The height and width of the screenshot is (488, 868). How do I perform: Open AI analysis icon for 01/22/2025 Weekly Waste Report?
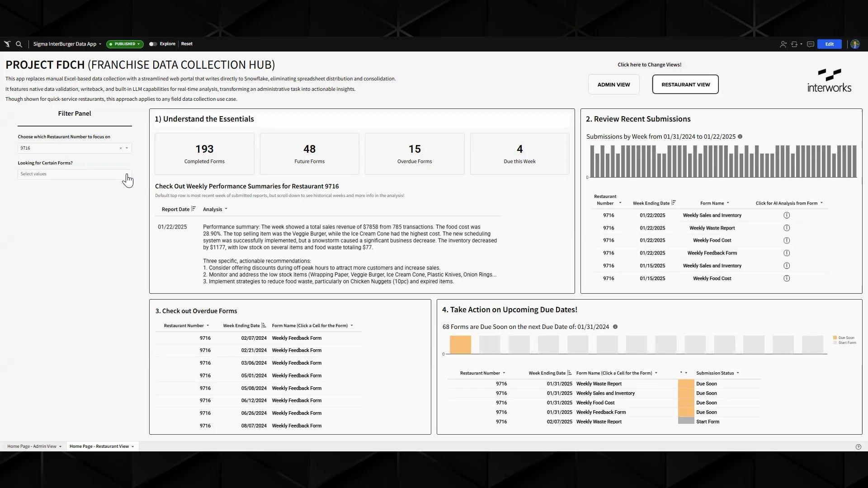(787, 228)
